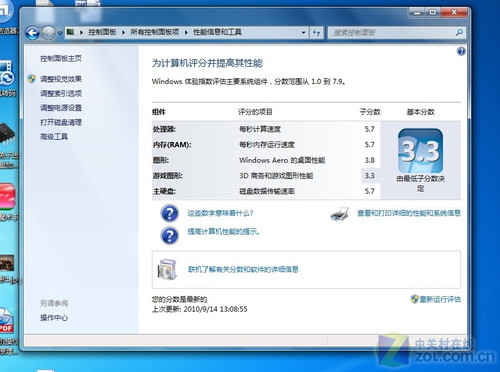This screenshot has width=500, height=372.
Task: Click the software box icon in online info panel
Action: point(168,269)
